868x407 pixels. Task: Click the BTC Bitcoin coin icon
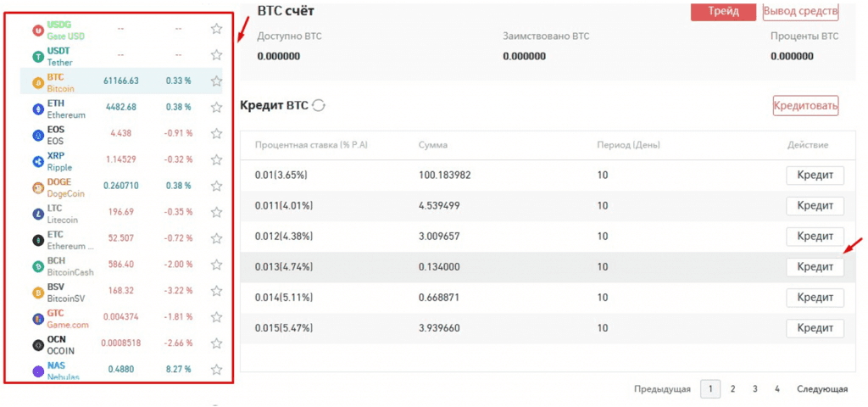pos(38,83)
